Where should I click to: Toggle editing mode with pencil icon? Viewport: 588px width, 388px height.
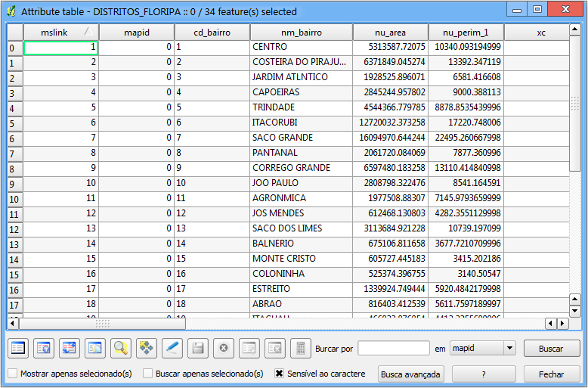click(x=172, y=348)
